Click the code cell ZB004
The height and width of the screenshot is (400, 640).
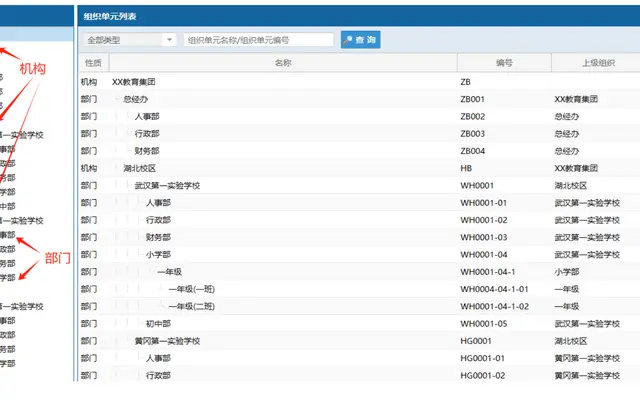tap(473, 151)
